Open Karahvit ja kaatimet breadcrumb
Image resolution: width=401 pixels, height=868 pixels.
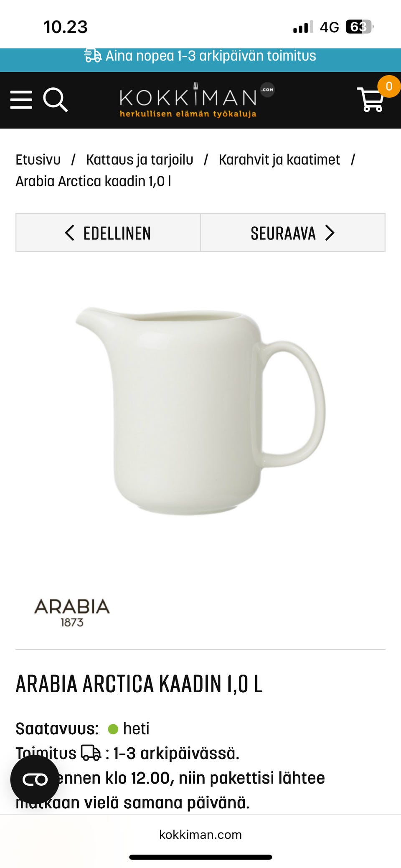[x=279, y=160]
